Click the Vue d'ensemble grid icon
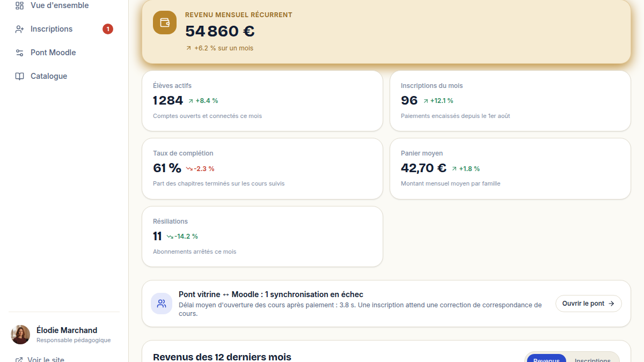The height and width of the screenshot is (362, 644). click(19, 5)
